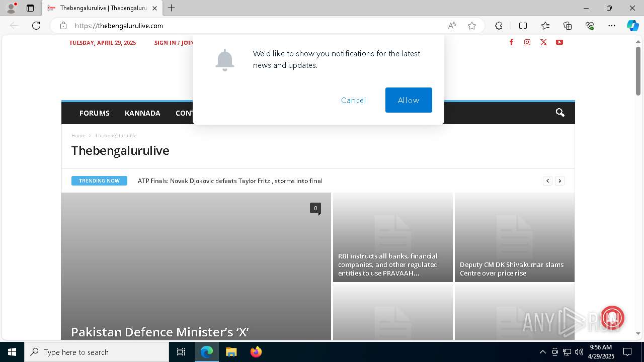Open the Extensions menu
Image resolution: width=644 pixels, height=362 pixels.
(499, 26)
